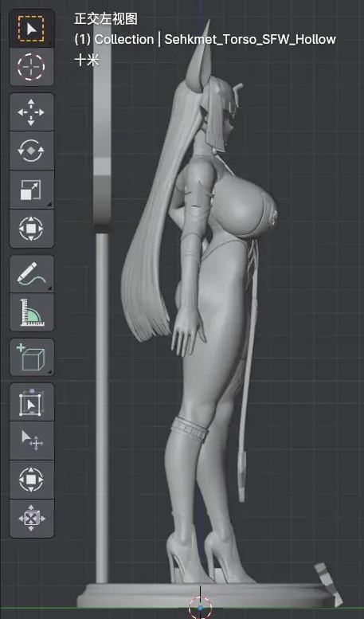Choose the Annotate pencil tool

tap(31, 273)
